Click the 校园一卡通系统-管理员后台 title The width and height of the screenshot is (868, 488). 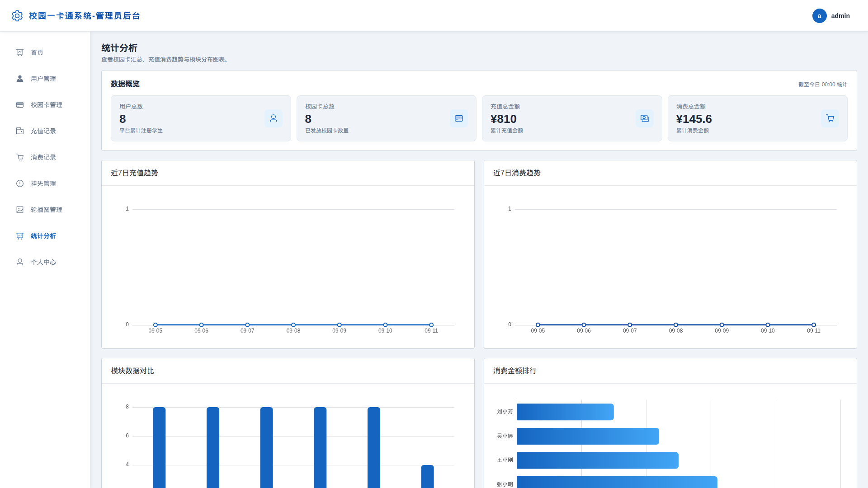85,16
